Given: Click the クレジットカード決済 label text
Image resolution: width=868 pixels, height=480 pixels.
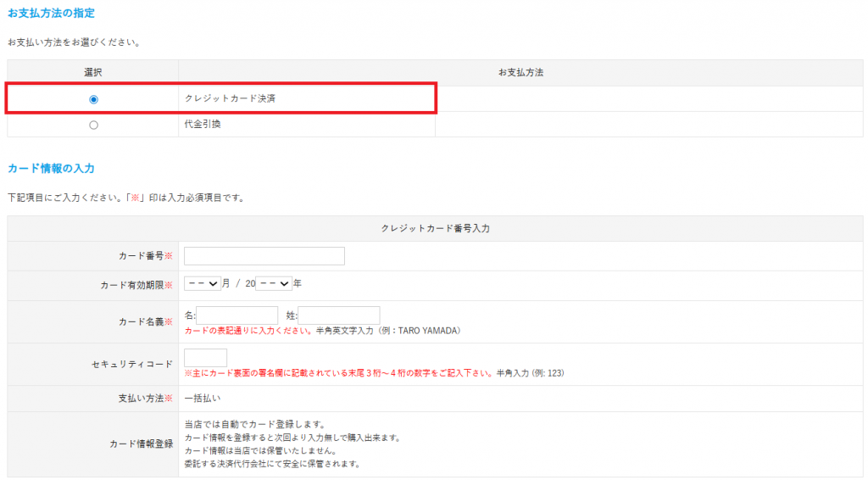Looking at the screenshot, I should click(x=230, y=98).
